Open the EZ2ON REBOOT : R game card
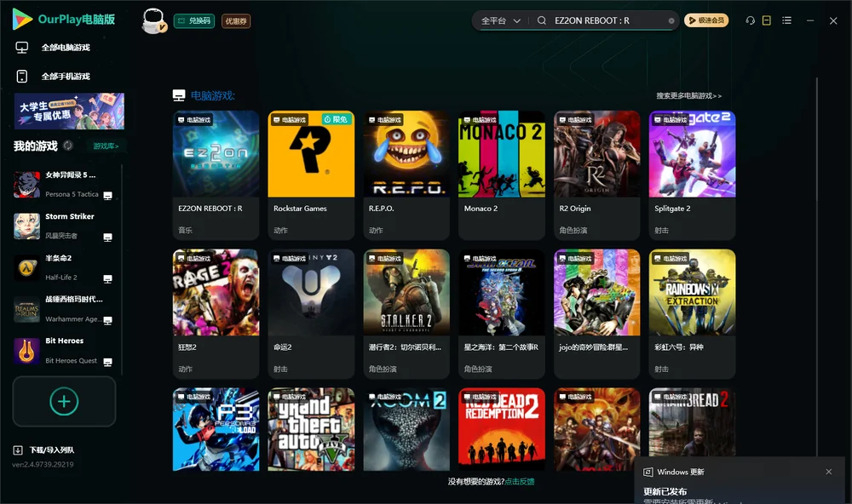This screenshot has width=852, height=504. [x=216, y=175]
